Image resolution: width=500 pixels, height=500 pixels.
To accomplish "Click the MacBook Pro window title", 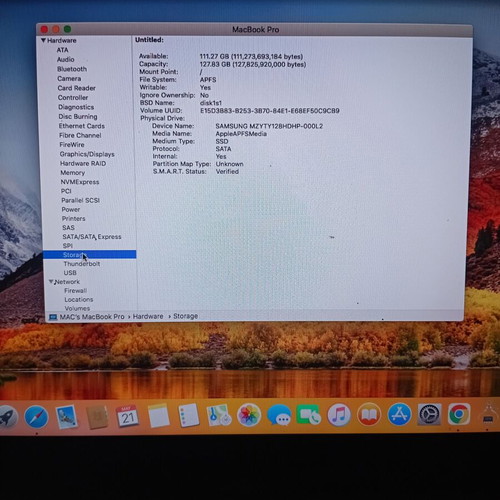I will click(x=255, y=30).
